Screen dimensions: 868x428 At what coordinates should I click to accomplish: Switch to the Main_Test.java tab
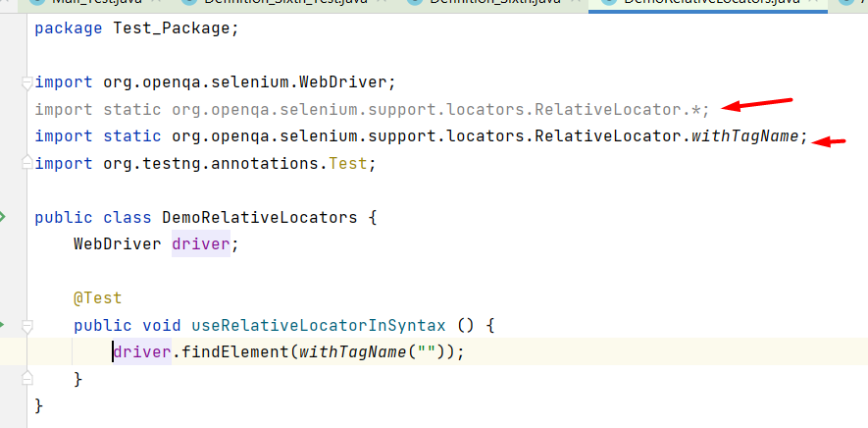coord(89,3)
